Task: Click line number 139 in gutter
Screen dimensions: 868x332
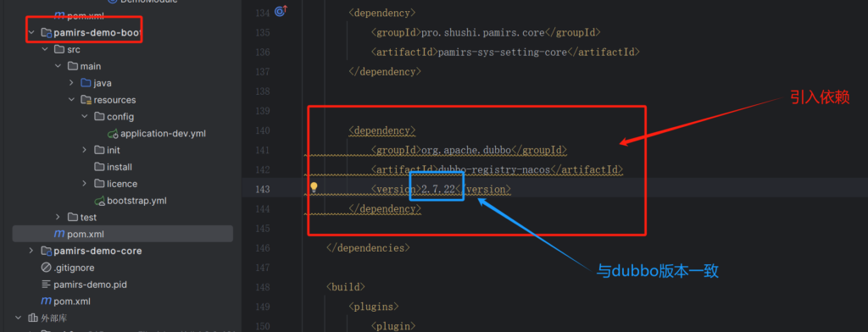Action: pyautogui.click(x=263, y=111)
